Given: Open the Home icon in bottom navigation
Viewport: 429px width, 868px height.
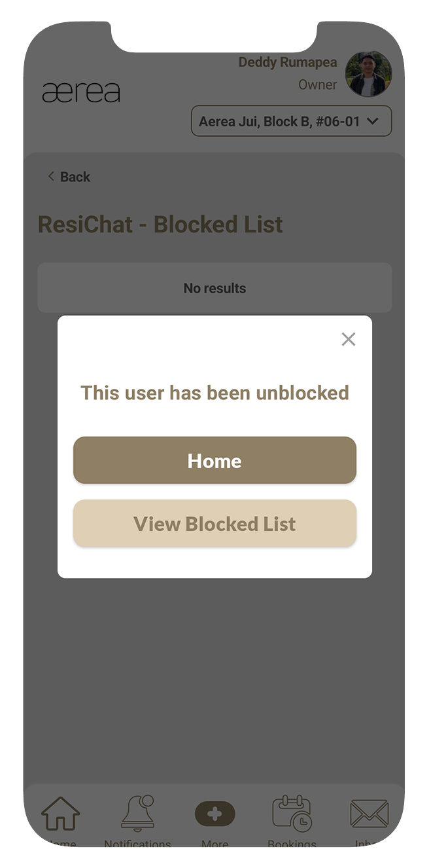Looking at the screenshot, I should click(x=60, y=815).
